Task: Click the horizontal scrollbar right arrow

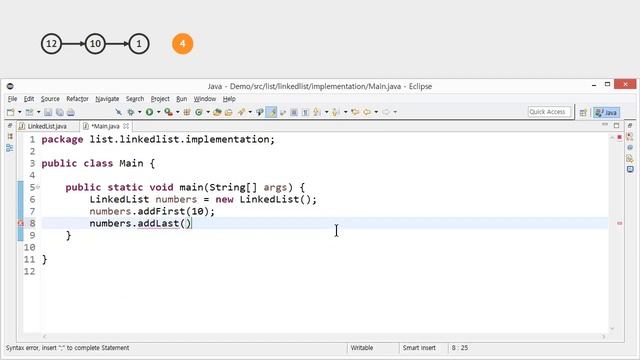Action: pyautogui.click(x=603, y=336)
